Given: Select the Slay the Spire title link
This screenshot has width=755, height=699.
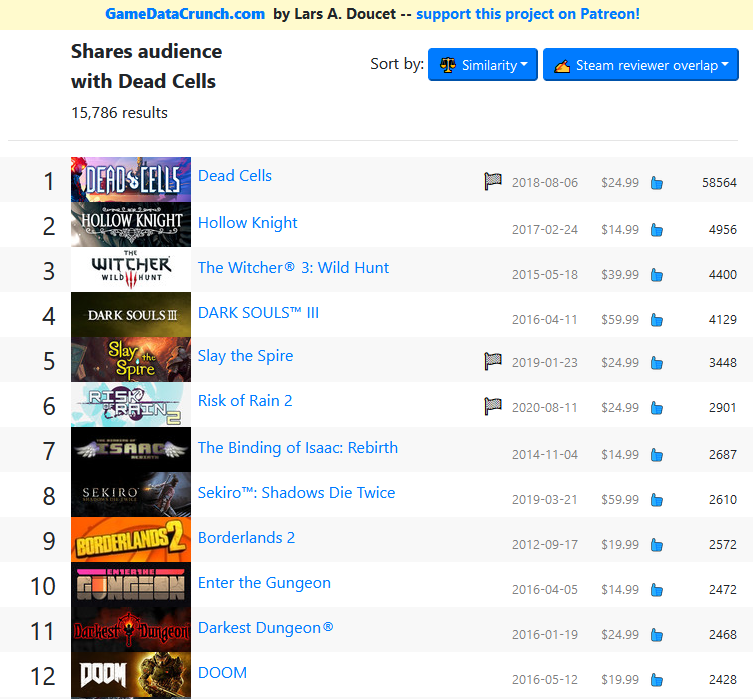Looking at the screenshot, I should pyautogui.click(x=245, y=356).
